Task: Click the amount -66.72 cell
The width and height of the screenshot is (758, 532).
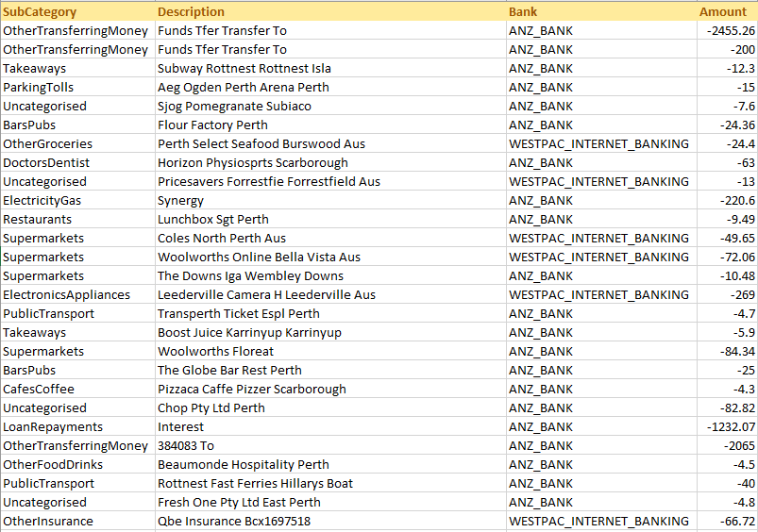Action: [728, 521]
